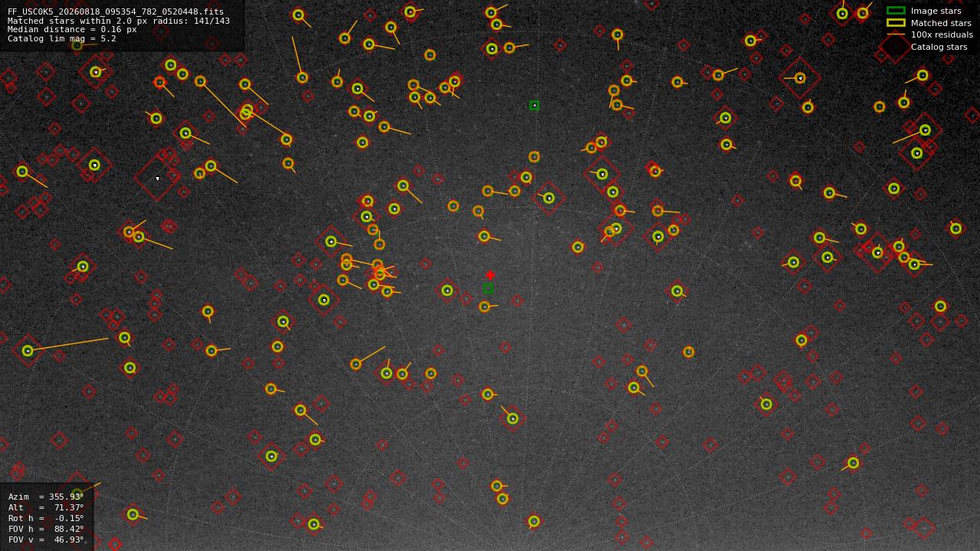Click the matched stars 141/143 readout
This screenshot has width=980, height=551.
(119, 21)
